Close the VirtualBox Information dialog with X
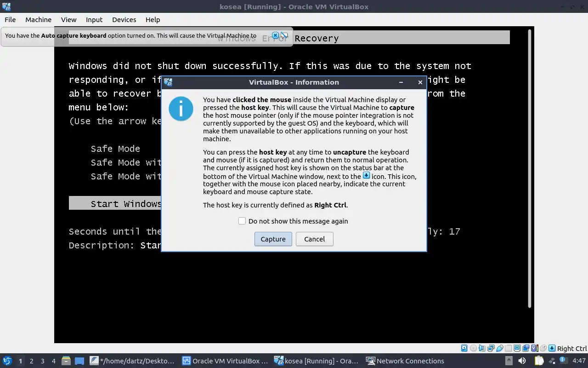Image resolution: width=588 pixels, height=368 pixels. coord(420,82)
